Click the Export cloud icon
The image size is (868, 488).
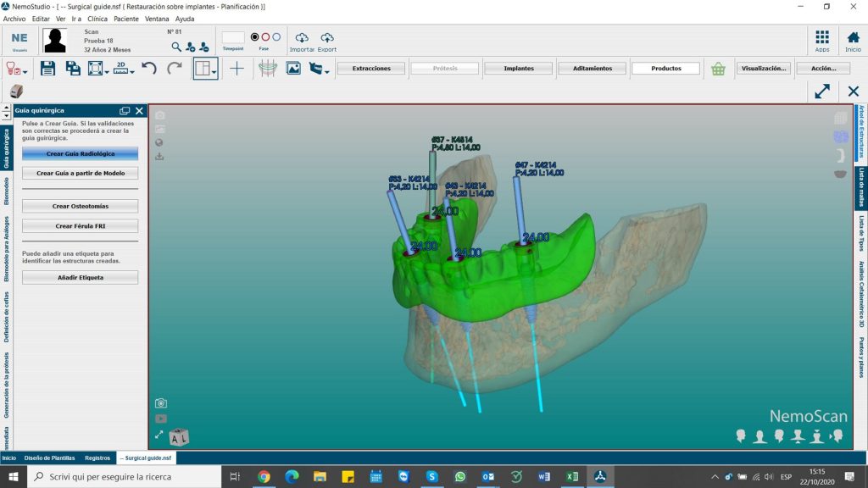(x=327, y=37)
